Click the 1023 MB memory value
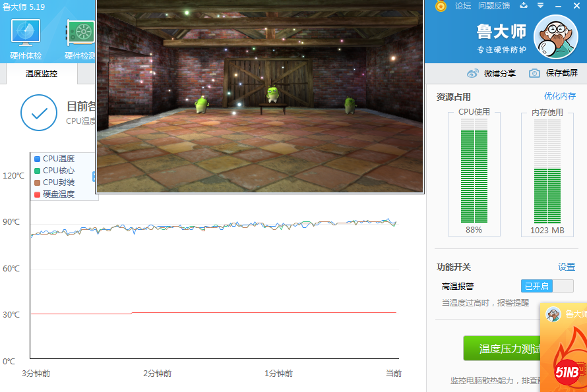587x392 pixels. [x=547, y=231]
